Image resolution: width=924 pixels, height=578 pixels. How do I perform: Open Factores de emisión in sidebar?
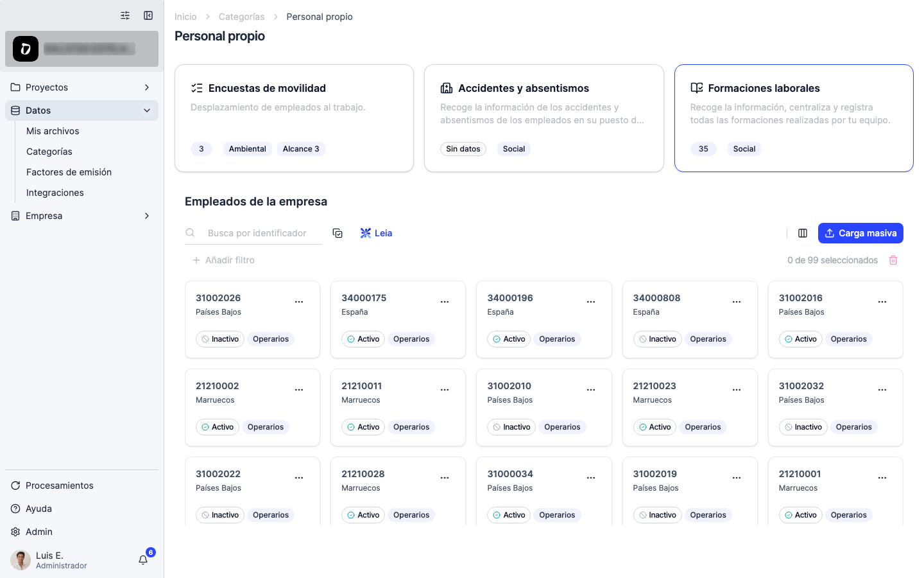[x=69, y=172]
